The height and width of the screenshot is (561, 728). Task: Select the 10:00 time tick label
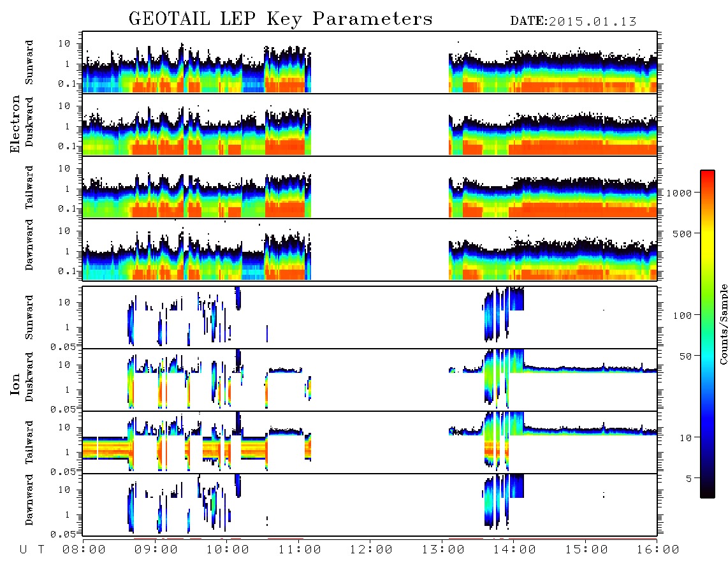pos(228,550)
